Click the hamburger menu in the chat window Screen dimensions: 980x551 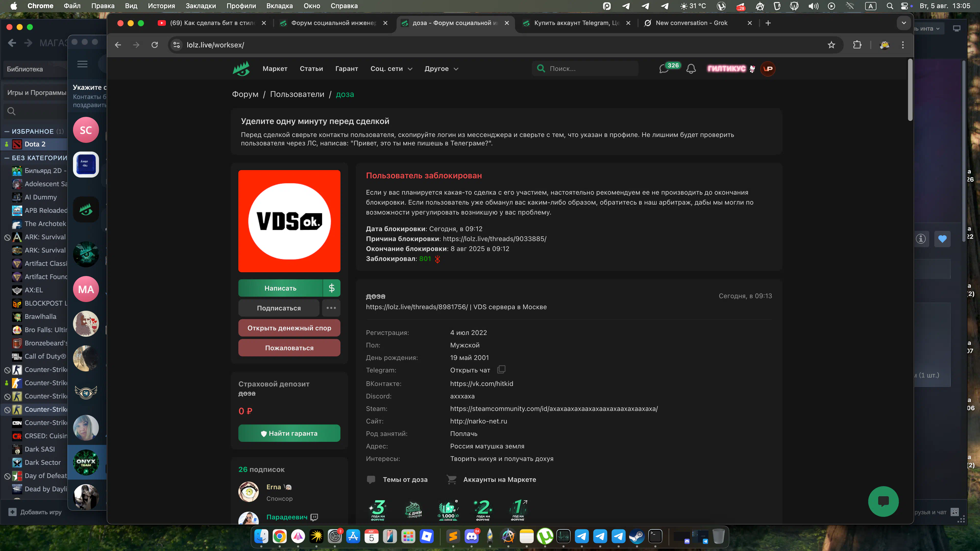pyautogui.click(x=82, y=64)
